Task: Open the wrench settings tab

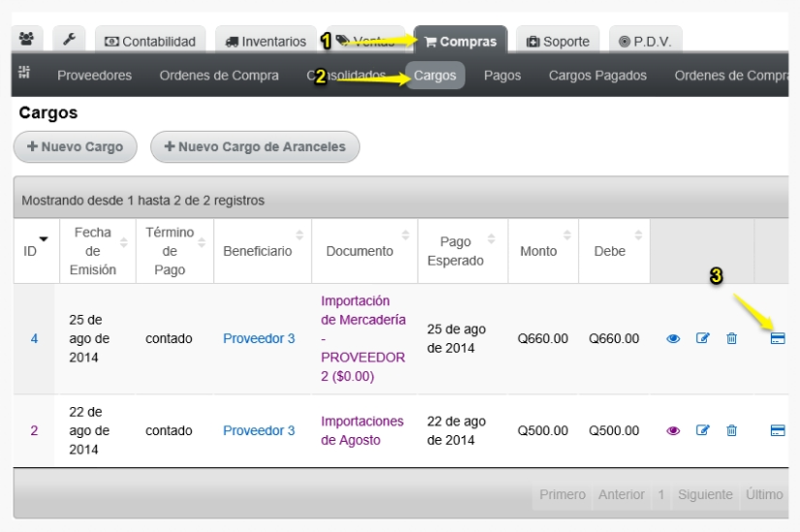Action: coord(69,39)
